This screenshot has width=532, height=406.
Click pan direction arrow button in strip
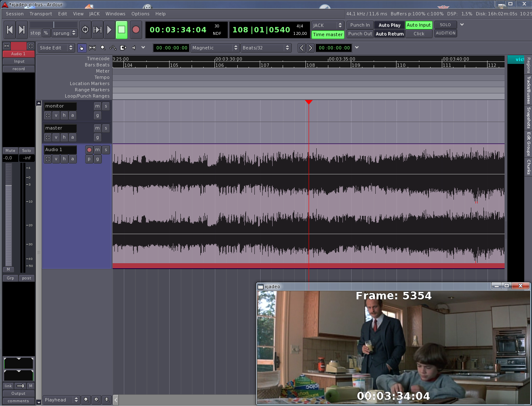coord(20,386)
